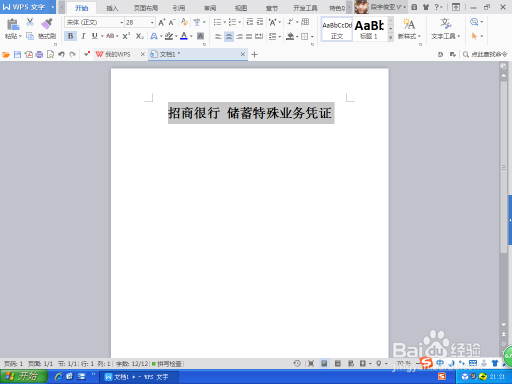This screenshot has width=512, height=384.
Task: Decrease paragraph indent
Action: tap(250, 22)
